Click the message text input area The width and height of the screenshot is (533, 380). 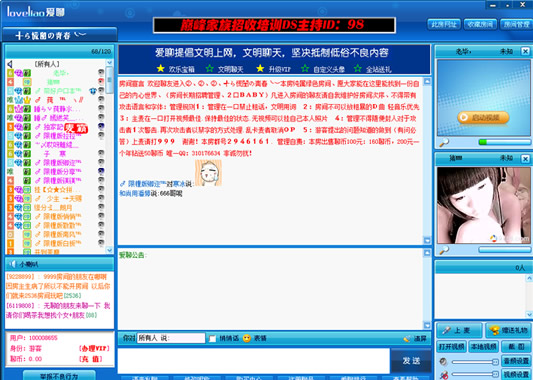pos(254,361)
